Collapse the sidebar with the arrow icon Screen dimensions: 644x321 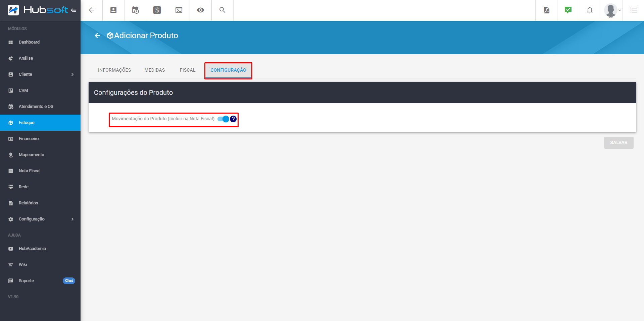[x=73, y=10]
